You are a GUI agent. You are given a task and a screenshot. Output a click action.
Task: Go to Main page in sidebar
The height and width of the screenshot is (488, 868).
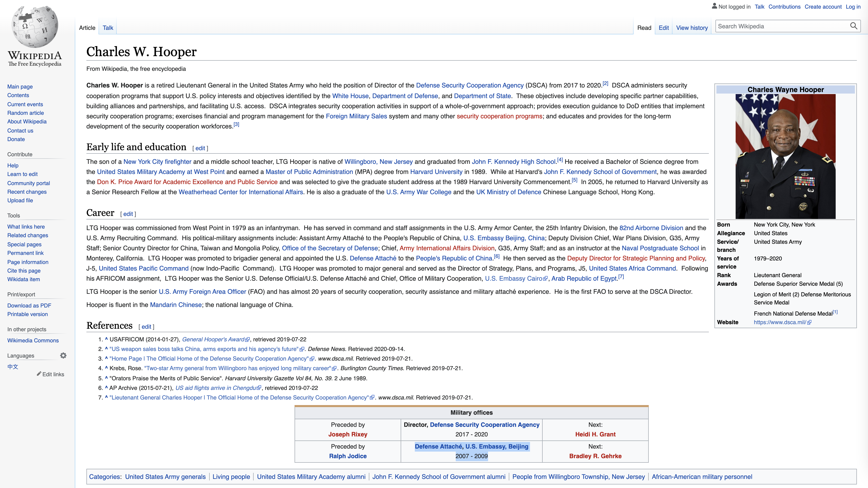point(20,86)
